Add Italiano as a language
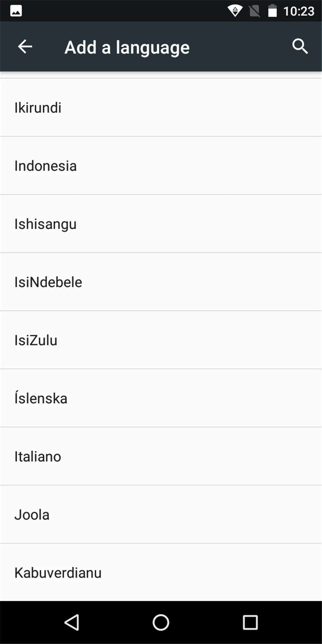Image resolution: width=322 pixels, height=644 pixels. tap(161, 456)
